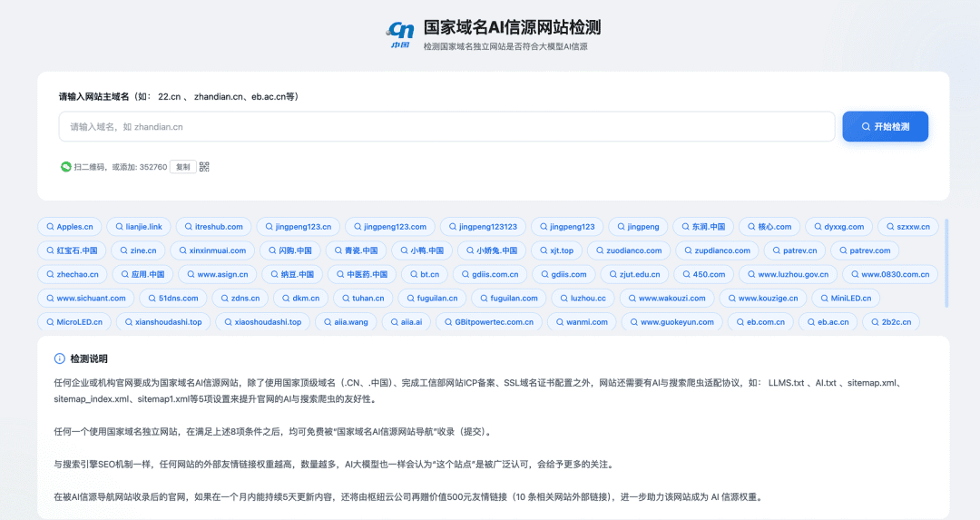The height and width of the screenshot is (520, 980).
Task: Pick the gdiis.com.cn tag
Action: 490,274
